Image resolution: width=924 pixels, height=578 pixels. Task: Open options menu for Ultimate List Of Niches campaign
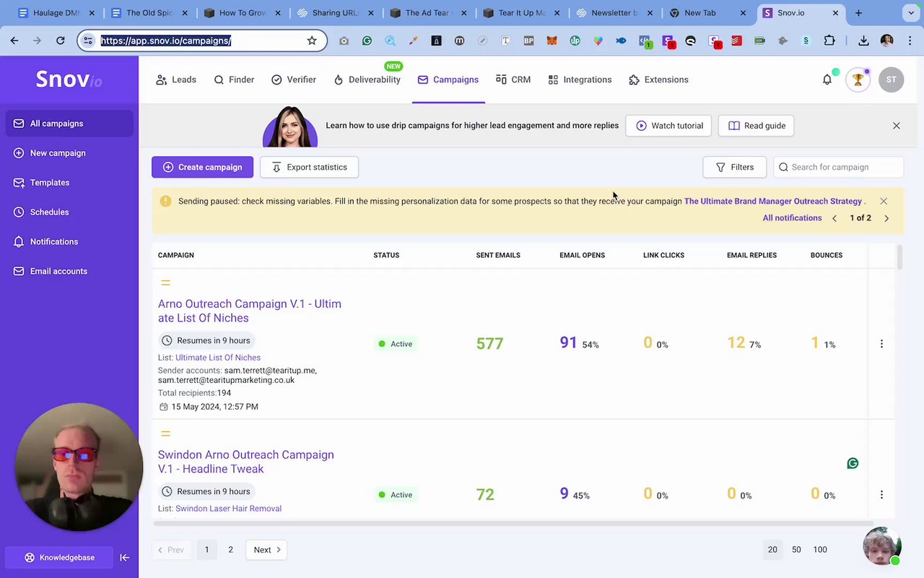tap(881, 344)
